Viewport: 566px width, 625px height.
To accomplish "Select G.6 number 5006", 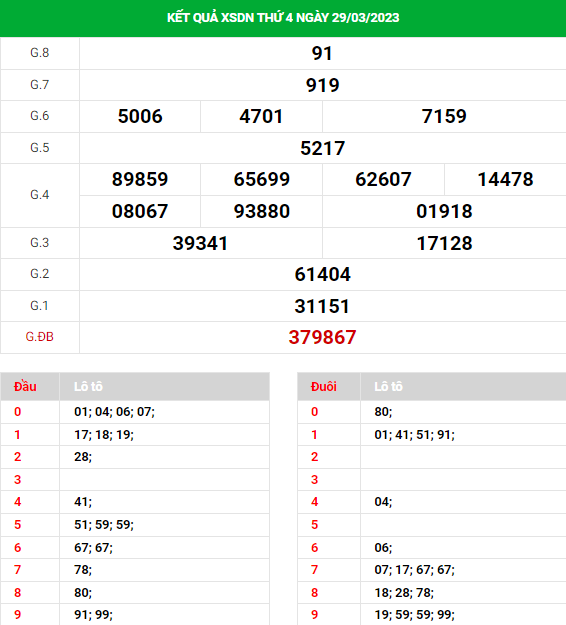I will [140, 116].
